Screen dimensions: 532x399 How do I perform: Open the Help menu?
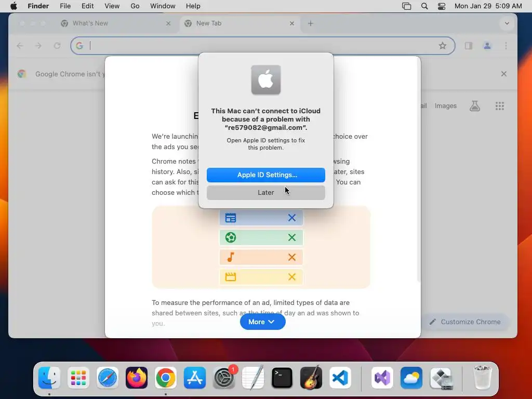(193, 6)
